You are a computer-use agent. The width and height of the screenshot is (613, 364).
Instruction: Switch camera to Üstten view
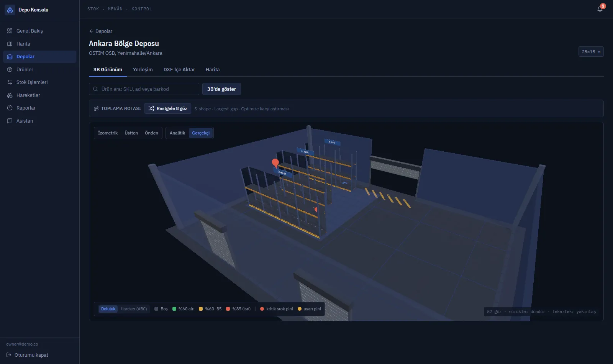[x=131, y=133]
